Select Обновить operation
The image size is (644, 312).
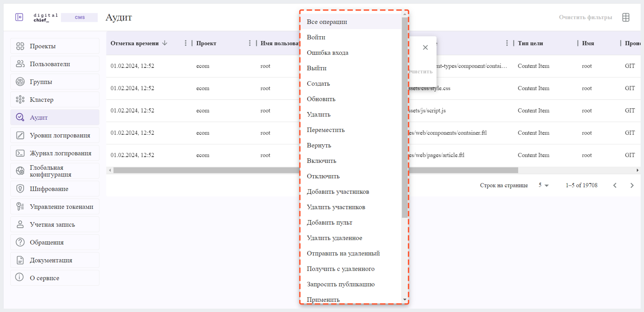click(350, 99)
